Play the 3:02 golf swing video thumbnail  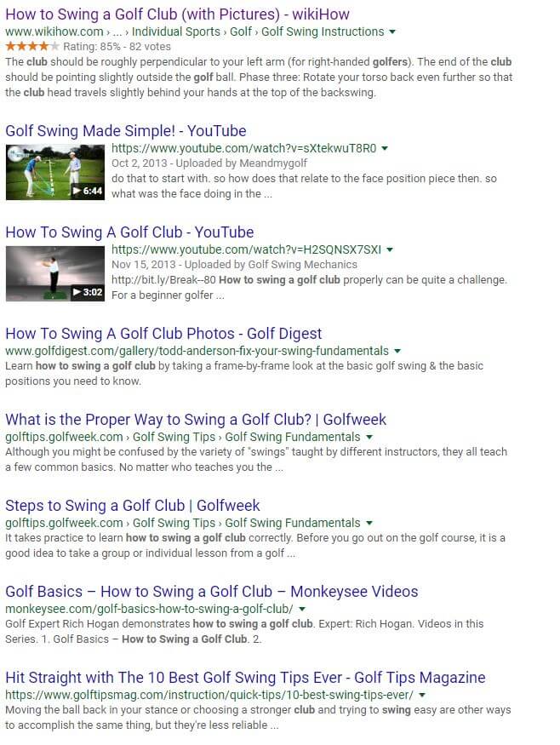click(x=55, y=273)
